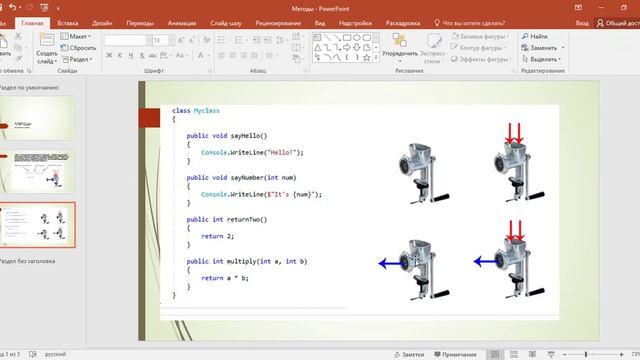Open the Переходы tab
This screenshot has height=360, width=640.
coord(140,23)
